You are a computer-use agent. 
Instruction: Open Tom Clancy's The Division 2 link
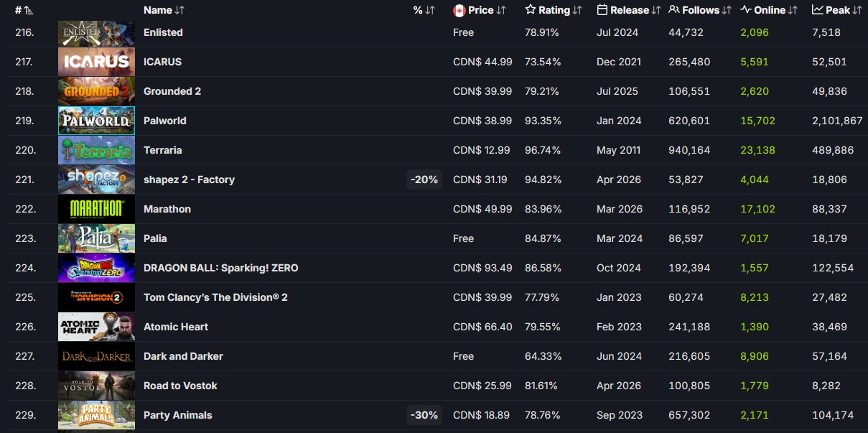[215, 297]
